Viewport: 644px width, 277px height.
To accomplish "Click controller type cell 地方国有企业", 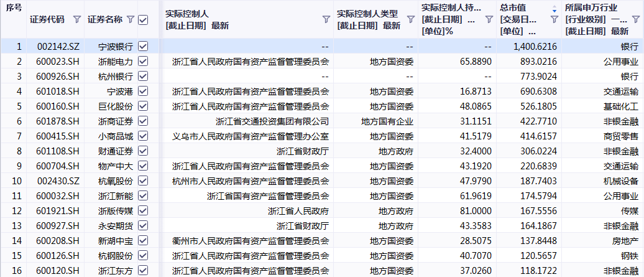I will (x=387, y=121).
